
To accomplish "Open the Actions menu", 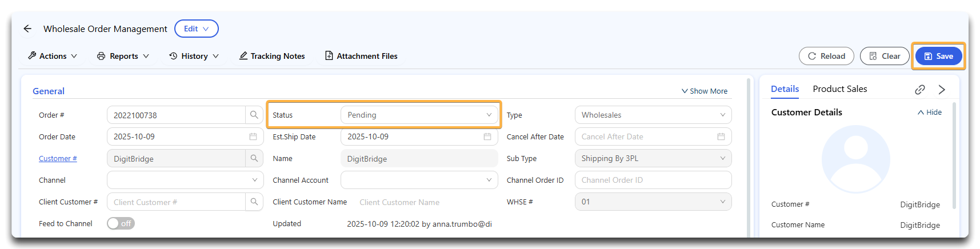I will point(53,56).
